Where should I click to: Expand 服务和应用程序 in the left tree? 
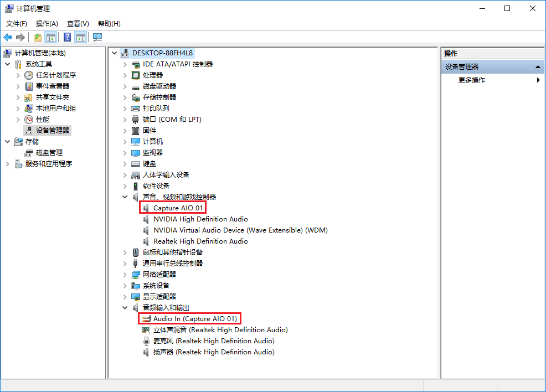point(8,163)
